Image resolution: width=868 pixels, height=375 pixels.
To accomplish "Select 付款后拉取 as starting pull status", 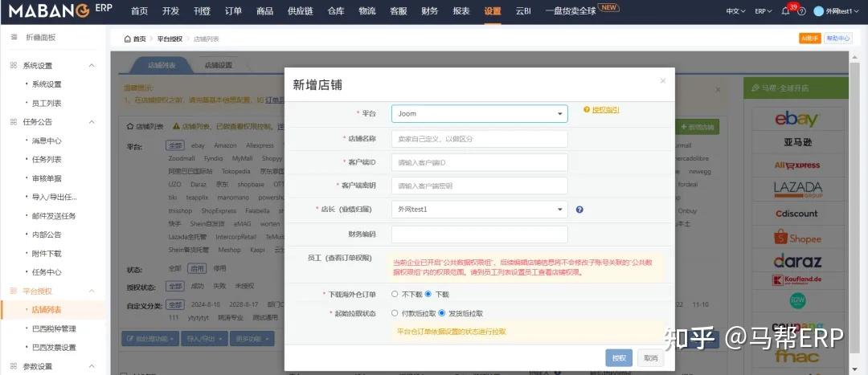I will (395, 313).
